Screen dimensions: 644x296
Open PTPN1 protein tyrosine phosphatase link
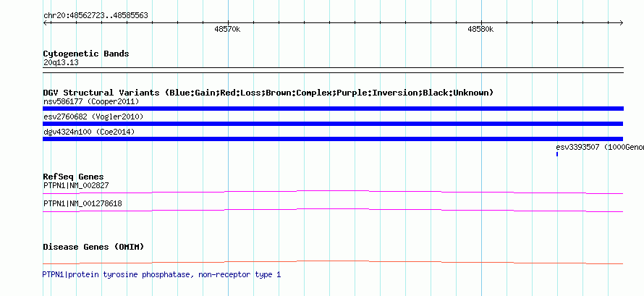tap(161, 274)
